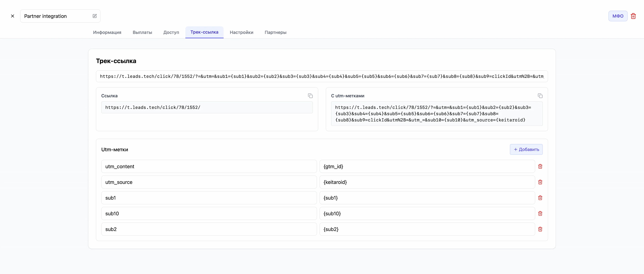Click the main Трек-ссылка URL field

(321, 76)
